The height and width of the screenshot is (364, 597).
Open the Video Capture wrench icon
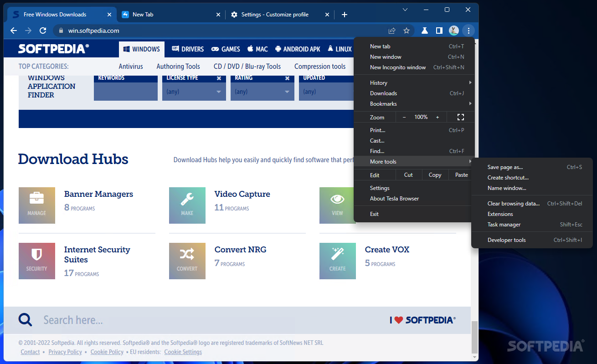(187, 205)
